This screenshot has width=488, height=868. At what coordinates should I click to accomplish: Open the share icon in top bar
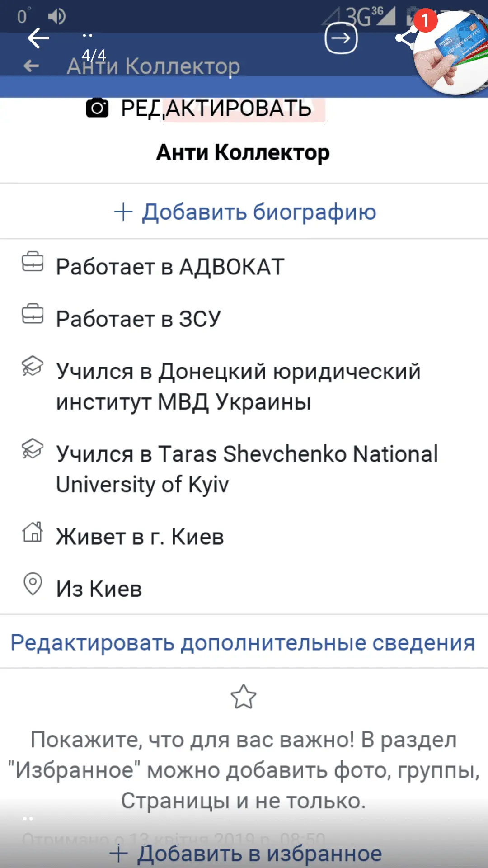pos(405,38)
